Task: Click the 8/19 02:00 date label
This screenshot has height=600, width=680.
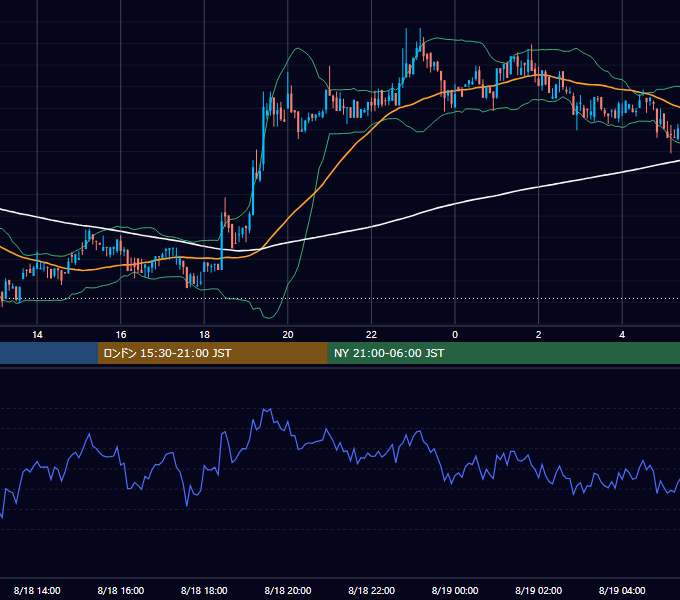Action: tap(538, 590)
